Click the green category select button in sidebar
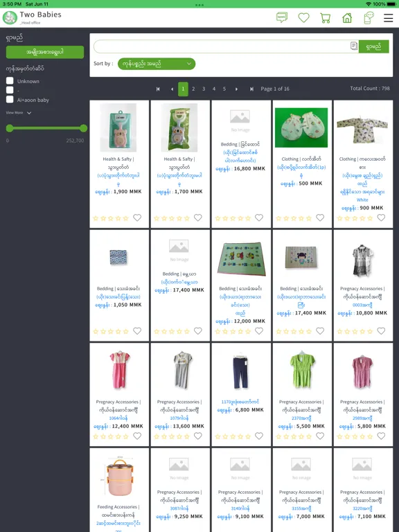 45,52
